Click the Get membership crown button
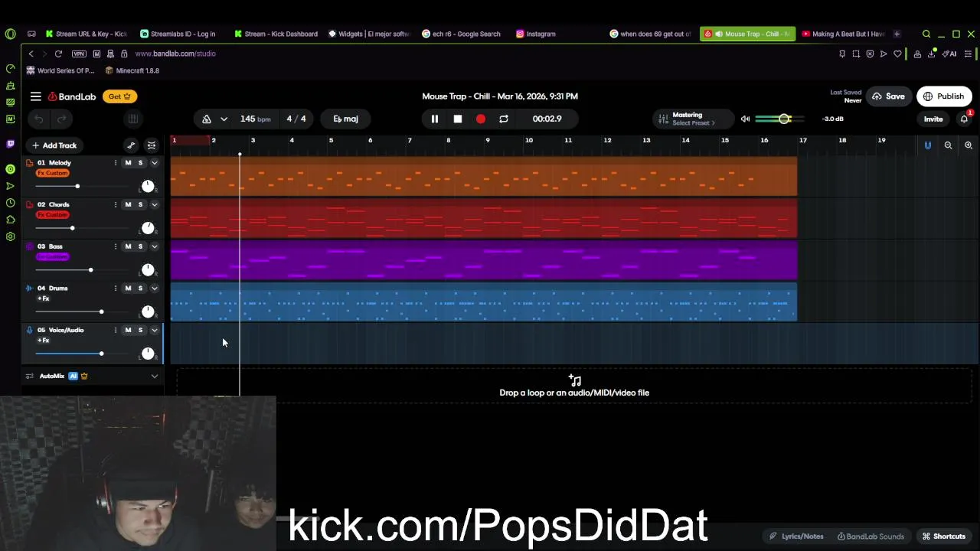Viewport: 980px width, 551px height. coord(119,96)
